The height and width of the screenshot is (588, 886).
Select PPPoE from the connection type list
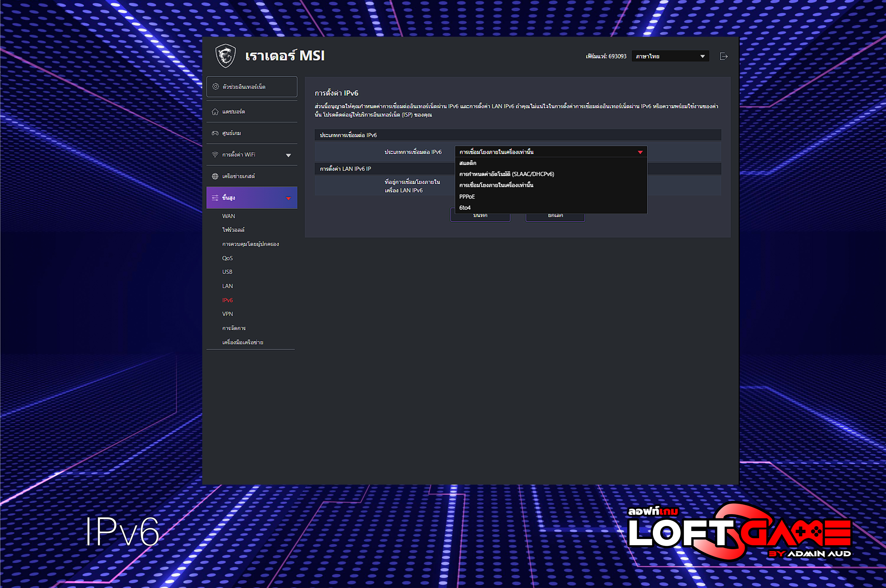[467, 197]
